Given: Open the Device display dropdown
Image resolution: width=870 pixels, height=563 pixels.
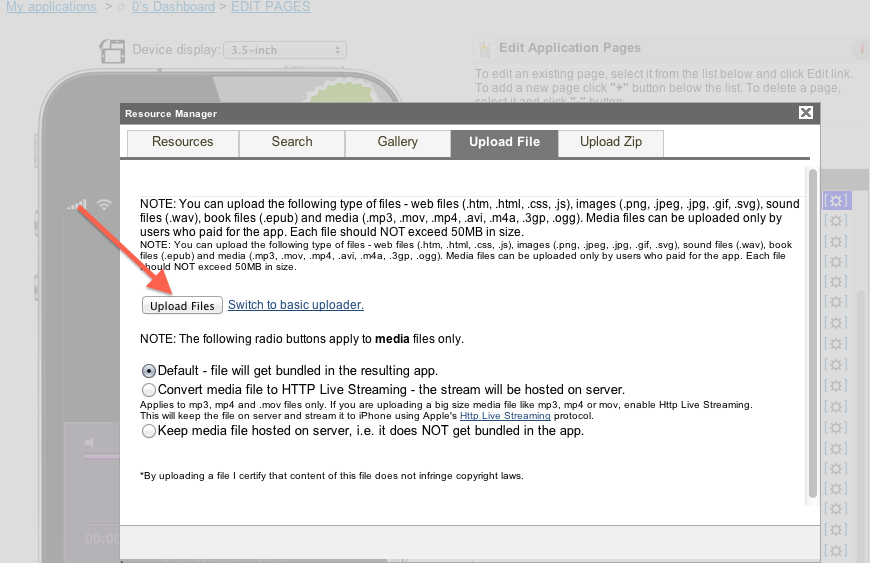Looking at the screenshot, I should tap(285, 50).
